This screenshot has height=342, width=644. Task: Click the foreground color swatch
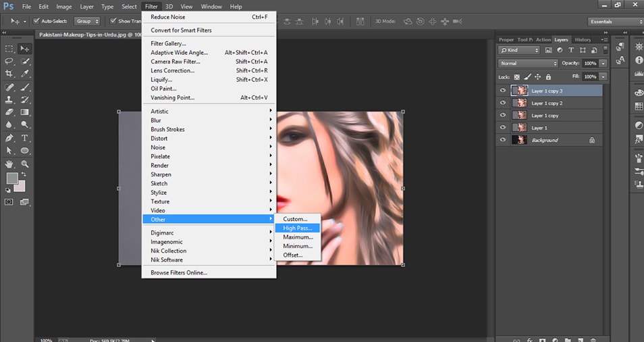11,178
